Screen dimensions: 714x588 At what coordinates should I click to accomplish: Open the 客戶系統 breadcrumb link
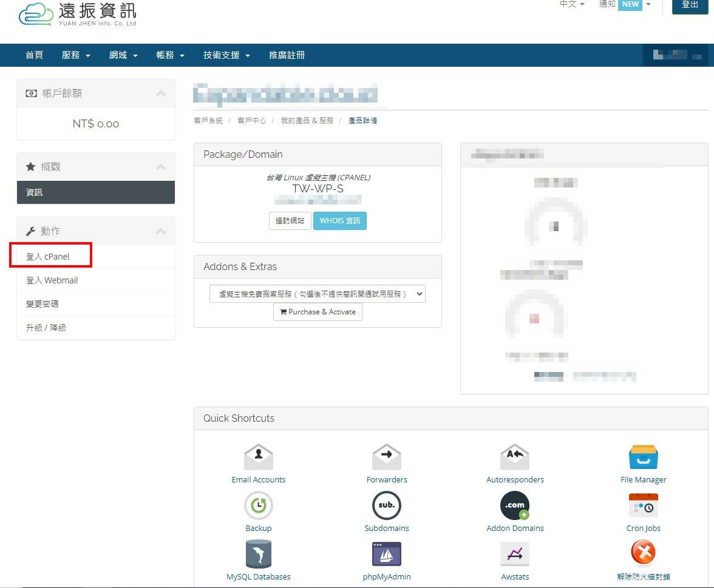pyautogui.click(x=208, y=121)
